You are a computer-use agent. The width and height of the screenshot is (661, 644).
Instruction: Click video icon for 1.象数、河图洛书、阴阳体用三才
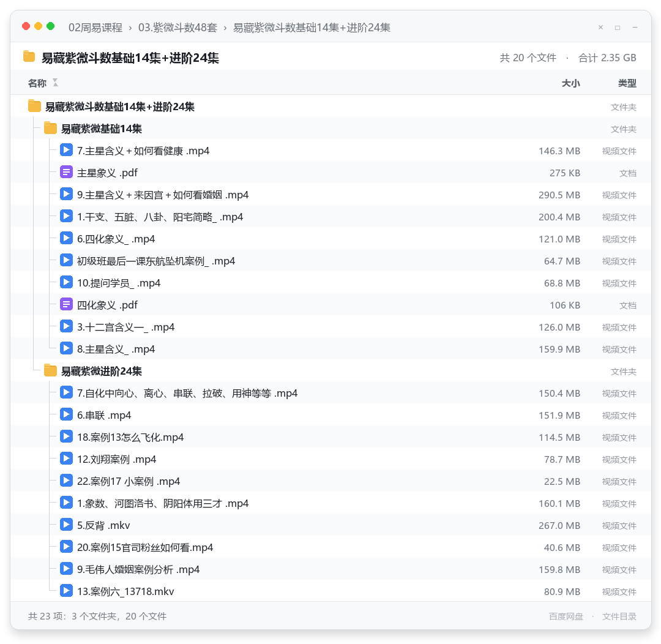point(66,503)
